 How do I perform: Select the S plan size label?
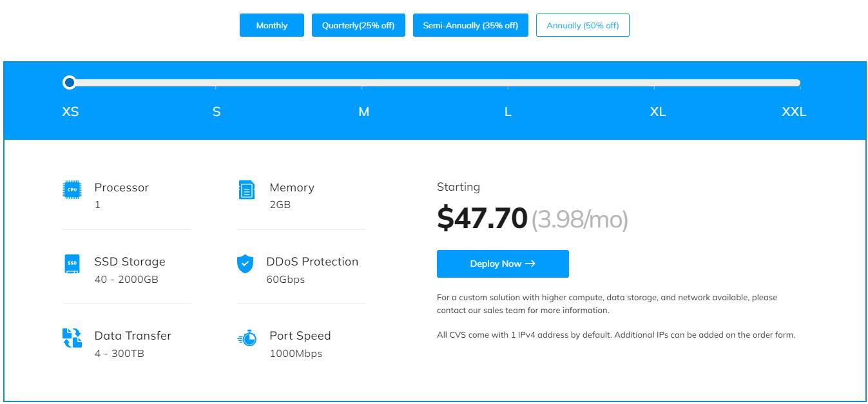(217, 111)
